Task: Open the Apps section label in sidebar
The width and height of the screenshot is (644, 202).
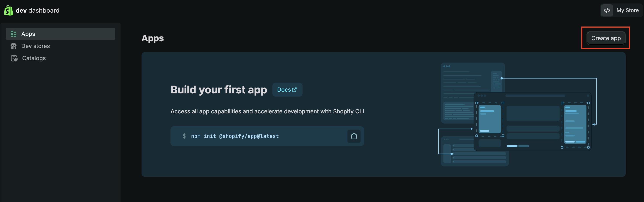Action: [x=28, y=34]
